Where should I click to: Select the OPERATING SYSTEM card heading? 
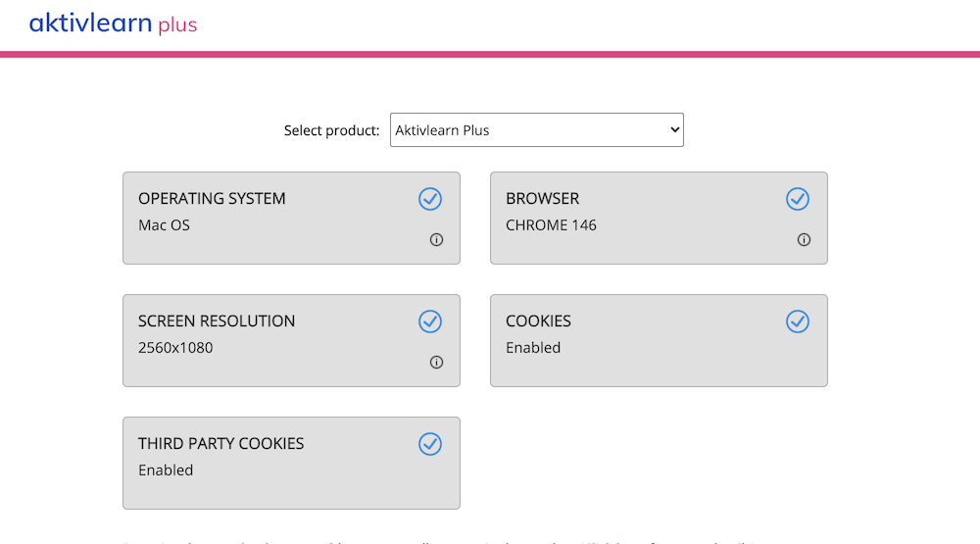(212, 199)
